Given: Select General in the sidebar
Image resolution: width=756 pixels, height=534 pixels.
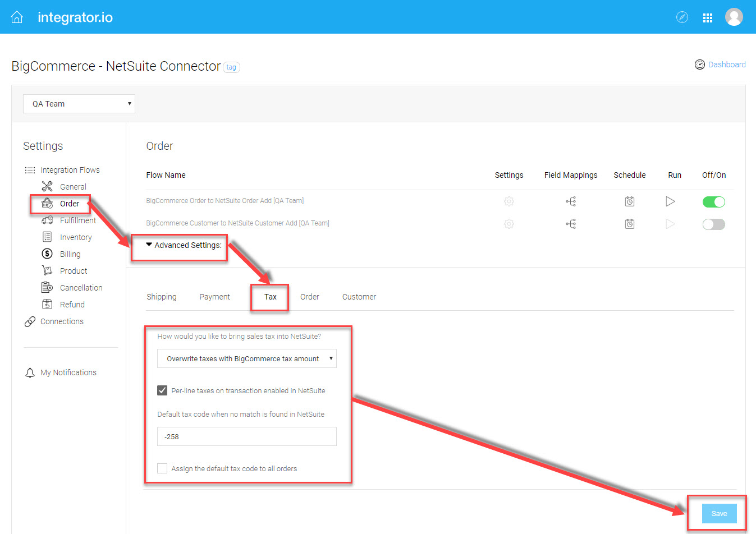Looking at the screenshot, I should 73,187.
